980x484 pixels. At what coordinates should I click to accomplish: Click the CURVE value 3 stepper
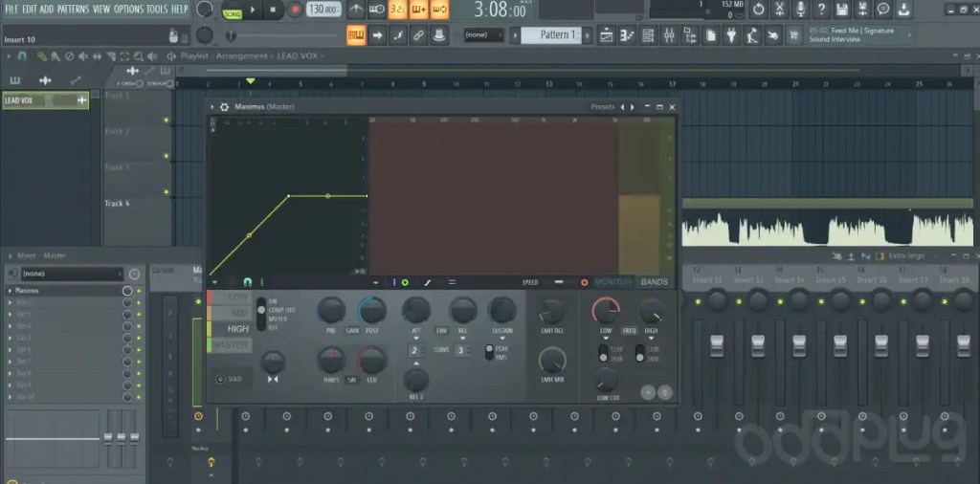click(x=462, y=350)
